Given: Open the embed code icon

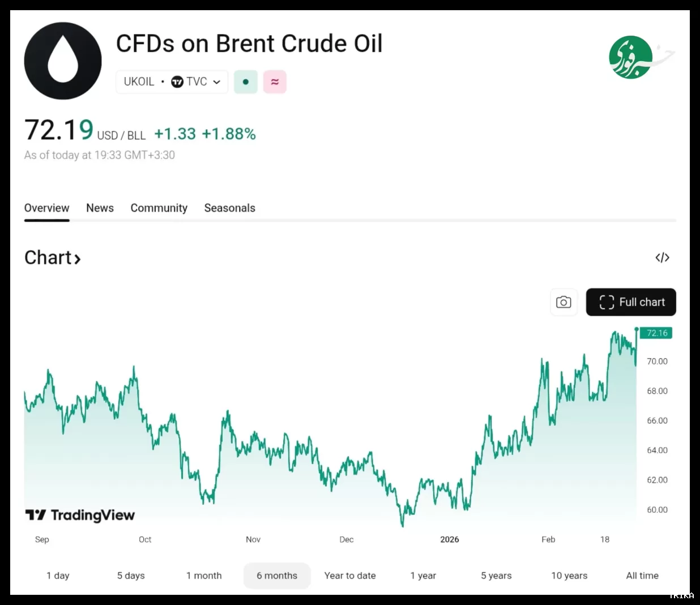Looking at the screenshot, I should (x=662, y=258).
